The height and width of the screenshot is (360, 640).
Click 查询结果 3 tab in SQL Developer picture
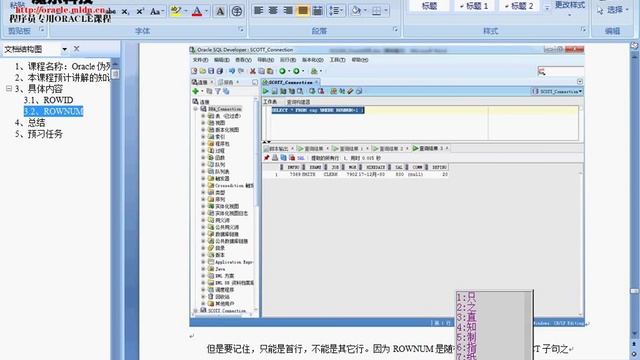(x=431, y=149)
